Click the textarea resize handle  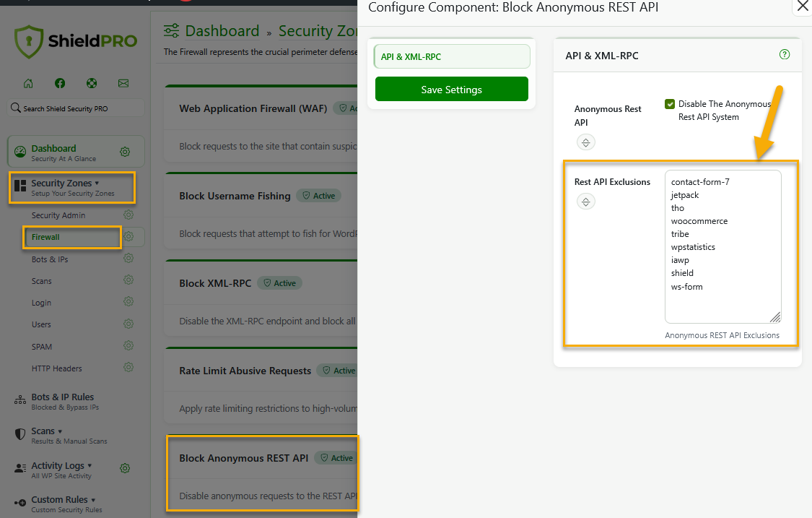[x=774, y=317]
